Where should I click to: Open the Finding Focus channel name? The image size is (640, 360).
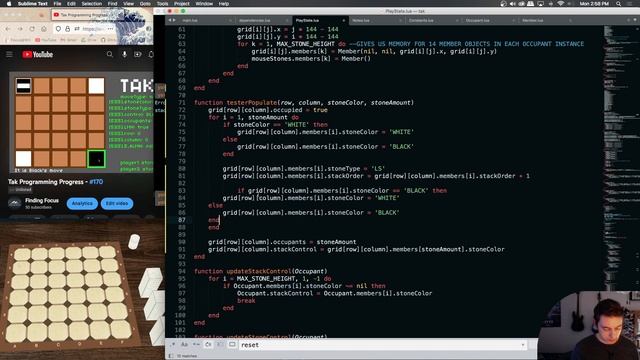(42, 200)
